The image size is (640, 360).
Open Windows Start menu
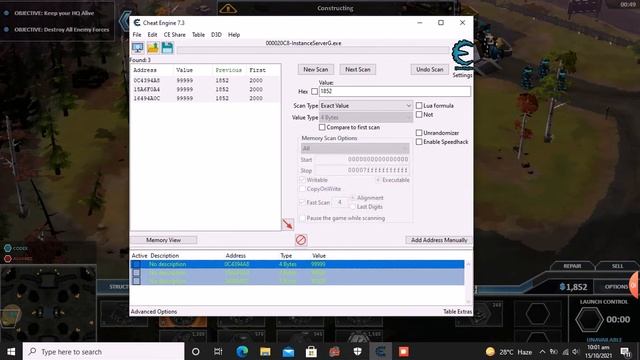(x=11, y=351)
